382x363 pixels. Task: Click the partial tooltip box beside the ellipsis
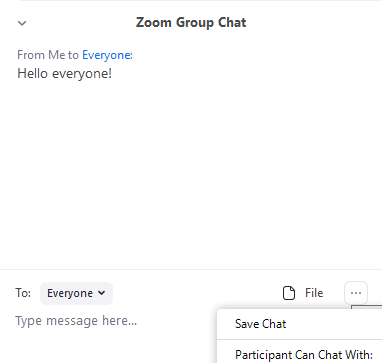tap(367, 307)
